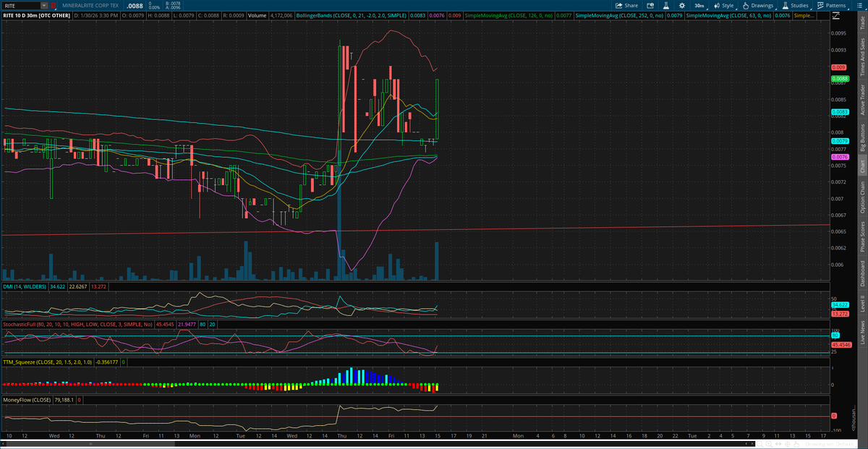This screenshot has height=449, width=868.
Task: Open the flask analysis icon in the top toolbar
Action: [665, 5]
